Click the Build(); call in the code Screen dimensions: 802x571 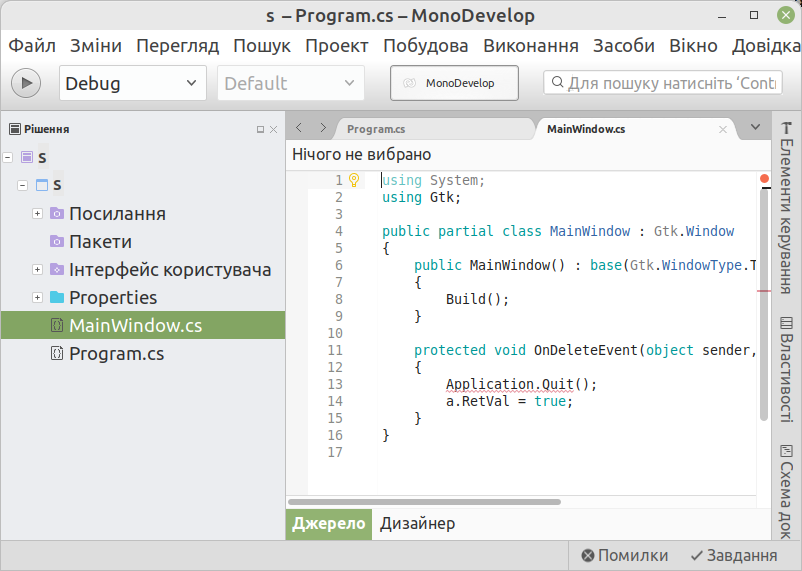pyautogui.click(x=477, y=299)
